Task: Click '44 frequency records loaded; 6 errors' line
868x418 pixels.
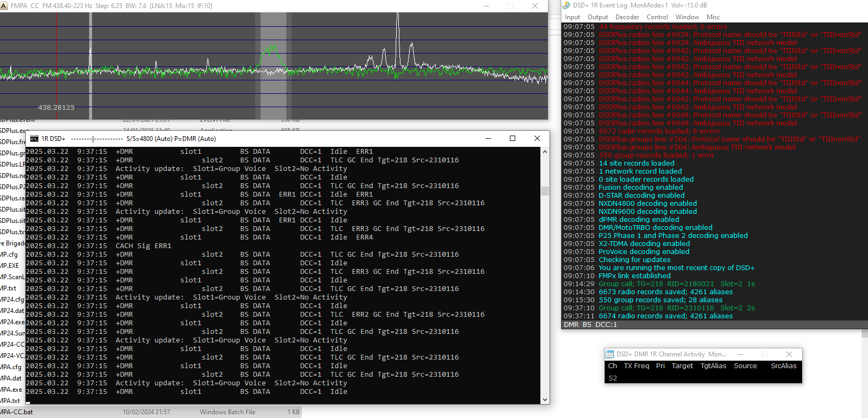Action: pyautogui.click(x=663, y=27)
